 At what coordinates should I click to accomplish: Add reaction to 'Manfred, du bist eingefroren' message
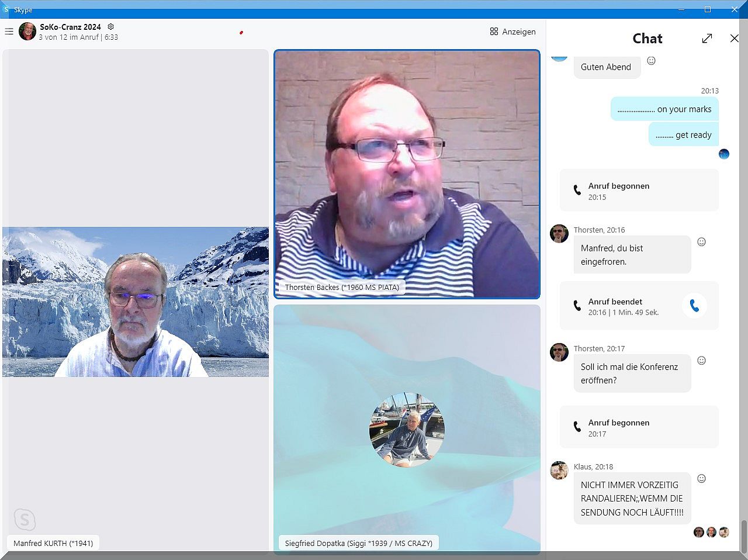pyautogui.click(x=701, y=242)
